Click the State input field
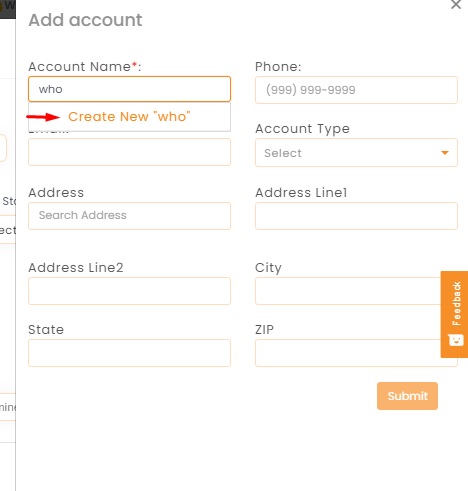Image resolution: width=468 pixels, height=491 pixels. (x=129, y=353)
